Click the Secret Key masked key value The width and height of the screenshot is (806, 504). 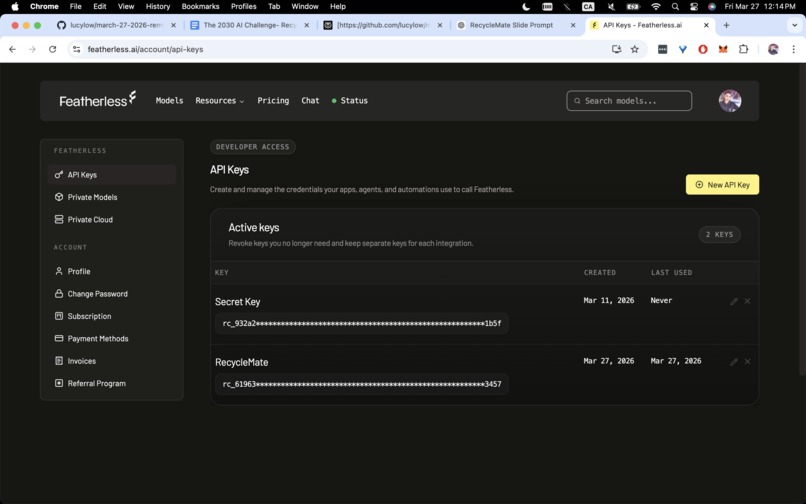coord(361,323)
